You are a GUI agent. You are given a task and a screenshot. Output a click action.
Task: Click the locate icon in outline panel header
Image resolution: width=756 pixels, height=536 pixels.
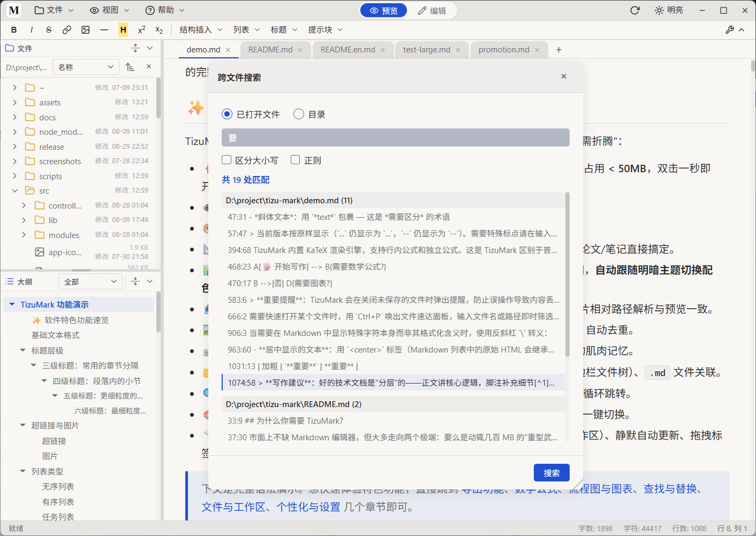pos(135,281)
